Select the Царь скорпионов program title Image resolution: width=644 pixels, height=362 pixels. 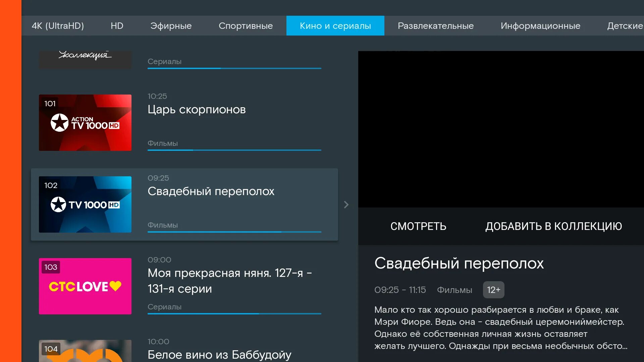coord(197,110)
